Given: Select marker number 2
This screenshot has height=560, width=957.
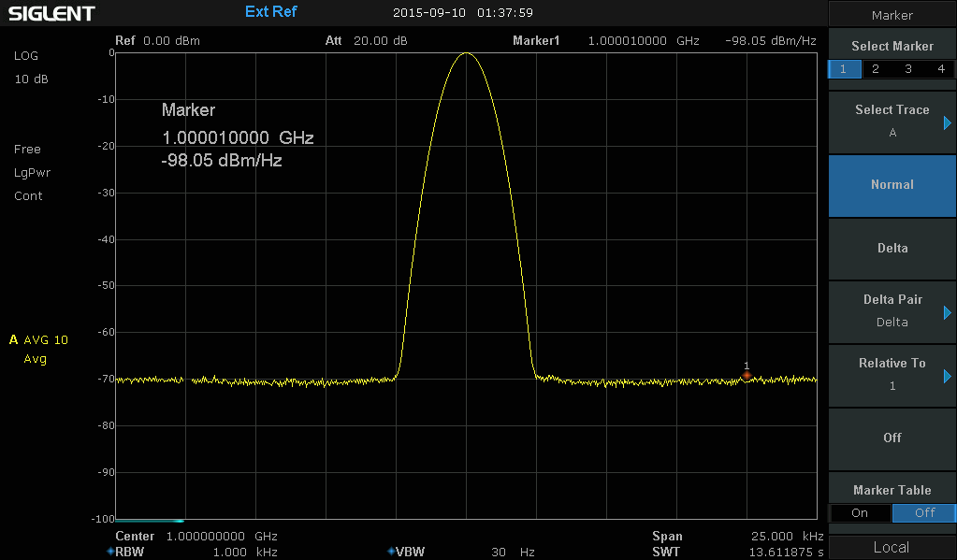Looking at the screenshot, I should pyautogui.click(x=876, y=69).
